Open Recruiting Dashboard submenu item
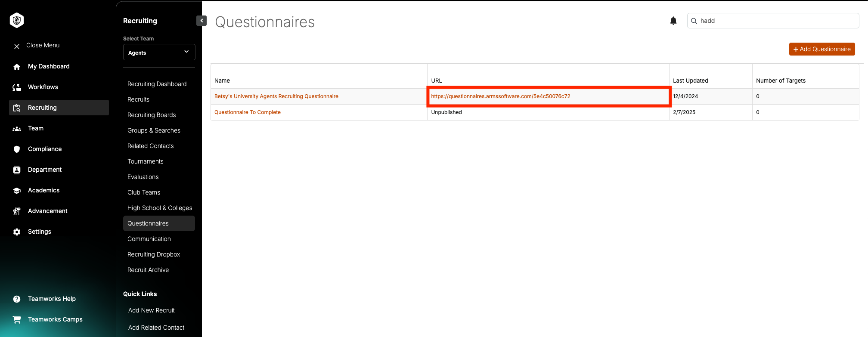The height and width of the screenshot is (337, 868). (x=157, y=84)
